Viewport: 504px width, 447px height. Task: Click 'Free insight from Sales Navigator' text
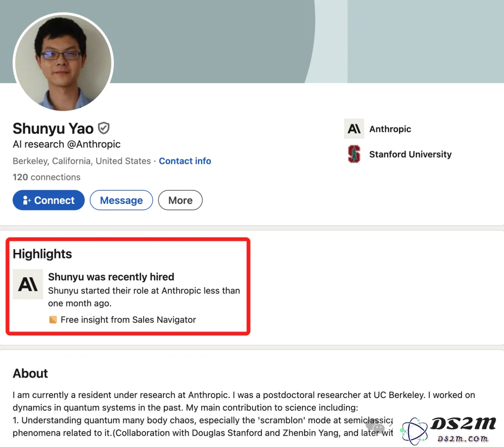click(128, 320)
